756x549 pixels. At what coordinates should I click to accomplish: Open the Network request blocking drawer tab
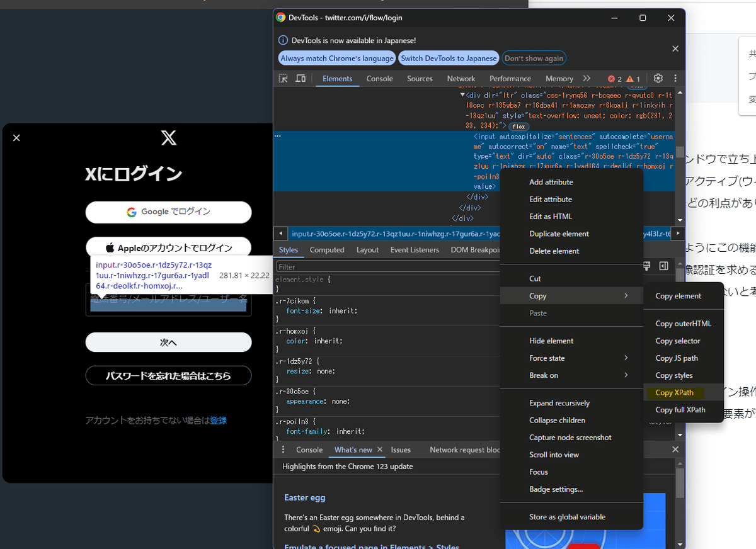pos(465,450)
